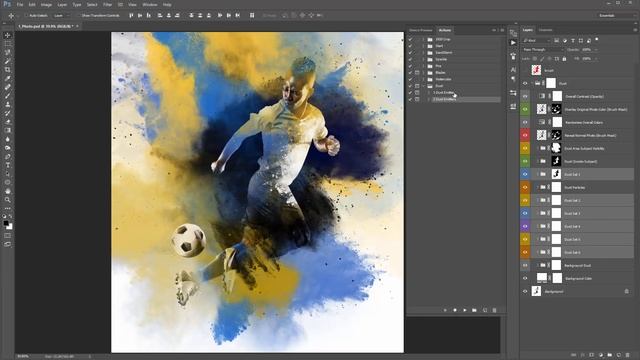Collapse the top Dust layer group
640x360 pixels.
(x=532, y=83)
